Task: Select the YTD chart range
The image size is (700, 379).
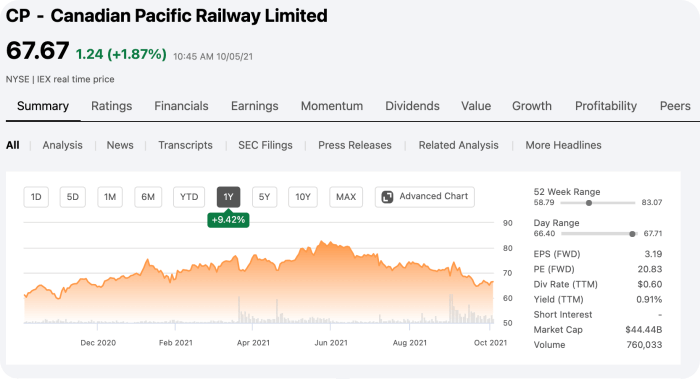Action: 189,197
